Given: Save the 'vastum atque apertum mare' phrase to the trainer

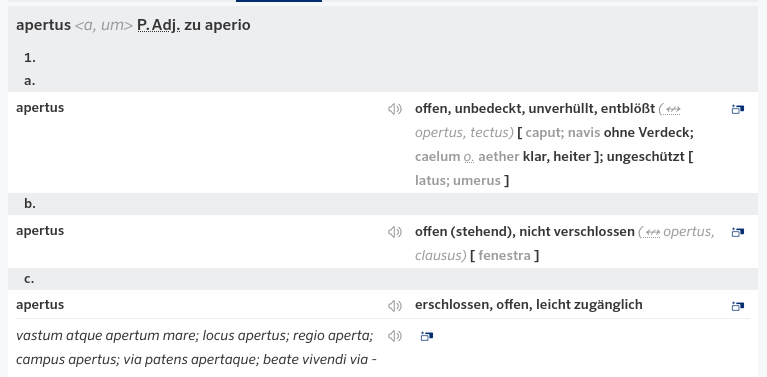Looking at the screenshot, I should (427, 336).
